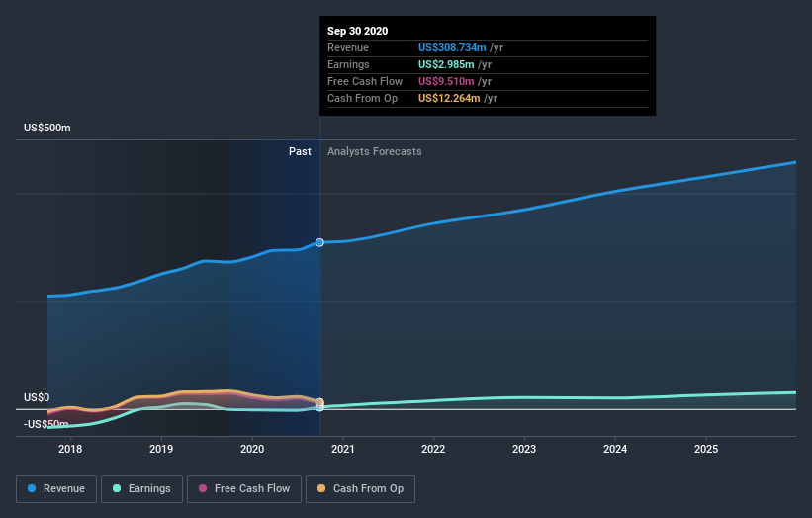Image resolution: width=812 pixels, height=518 pixels.
Task: Click the Past section label
Action: pos(300,151)
